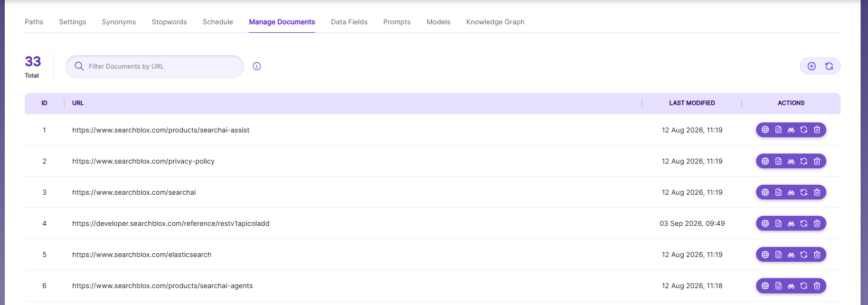Click the Filter Documents by URL field

click(x=155, y=66)
